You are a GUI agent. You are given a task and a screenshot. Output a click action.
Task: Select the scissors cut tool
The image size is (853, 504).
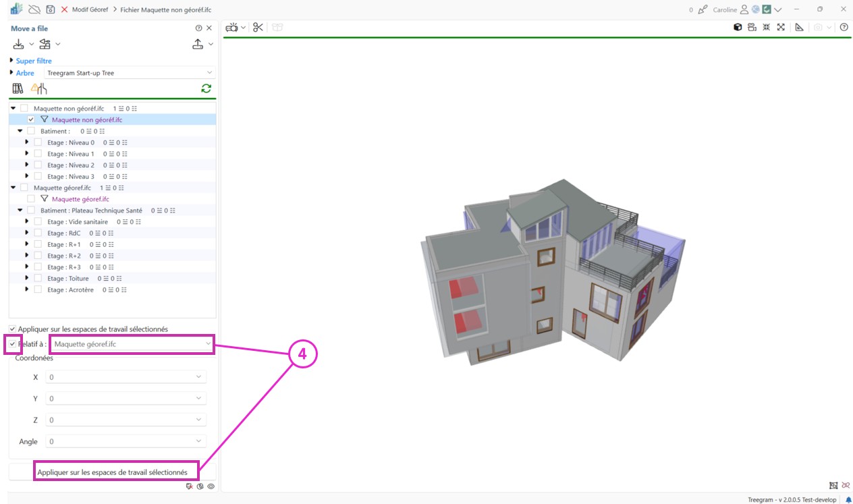(258, 28)
